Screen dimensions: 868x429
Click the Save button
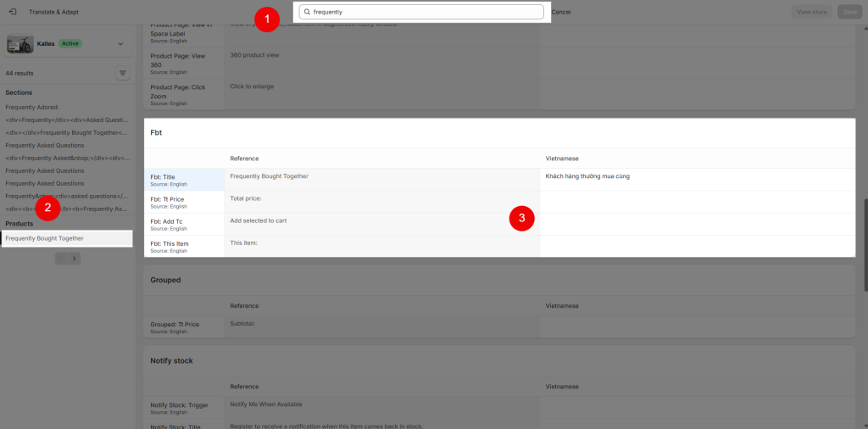(849, 12)
